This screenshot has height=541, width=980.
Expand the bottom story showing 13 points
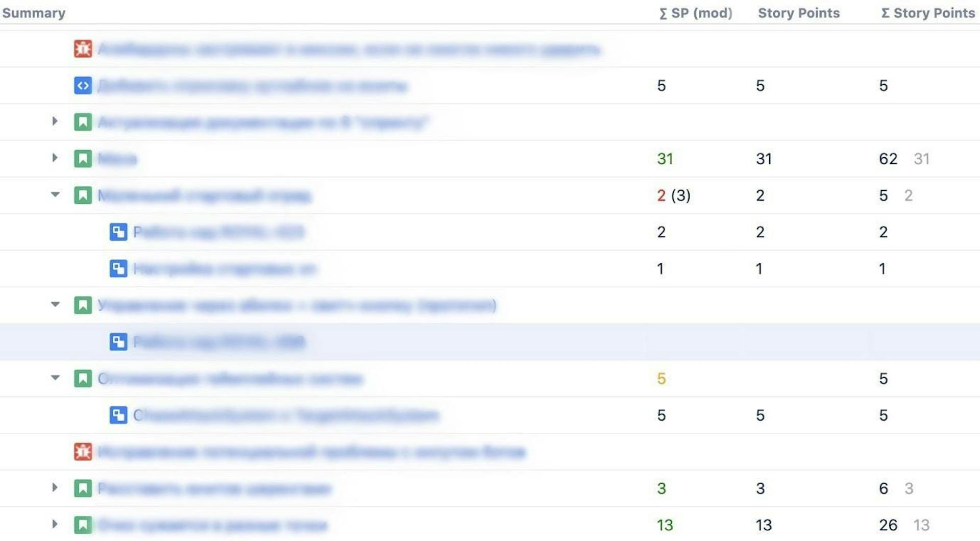[x=55, y=524]
